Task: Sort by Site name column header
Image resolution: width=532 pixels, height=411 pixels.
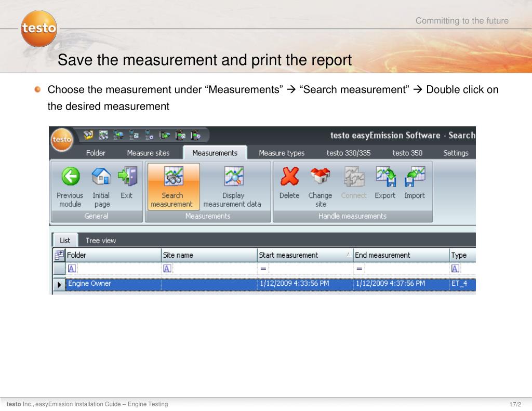Action: click(209, 255)
